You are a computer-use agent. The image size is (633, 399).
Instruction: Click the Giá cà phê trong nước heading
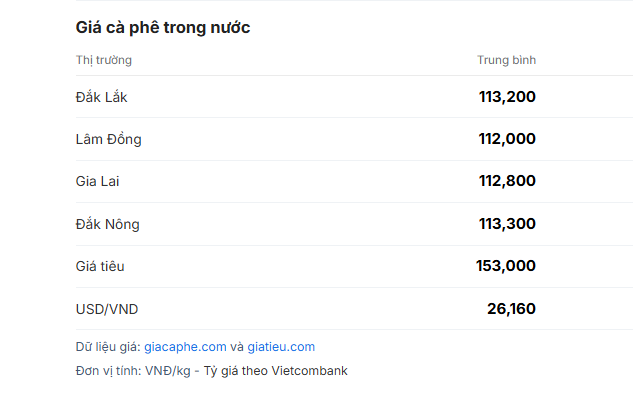click(163, 27)
